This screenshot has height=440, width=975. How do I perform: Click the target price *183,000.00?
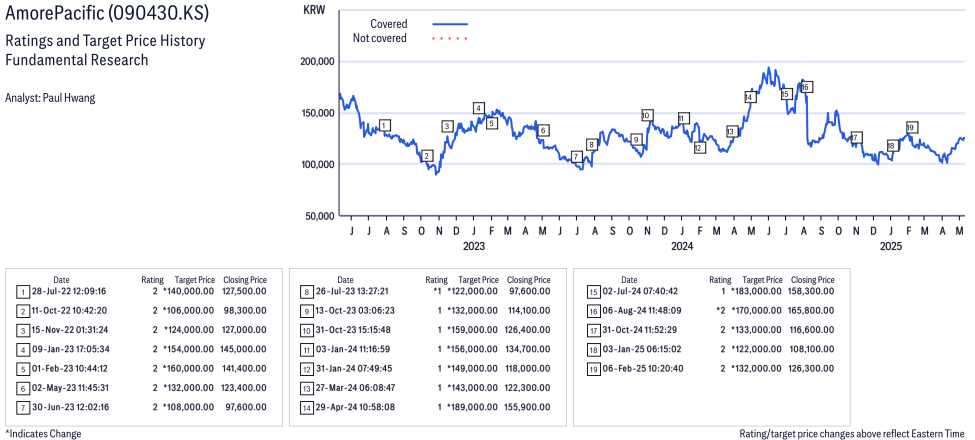757,291
